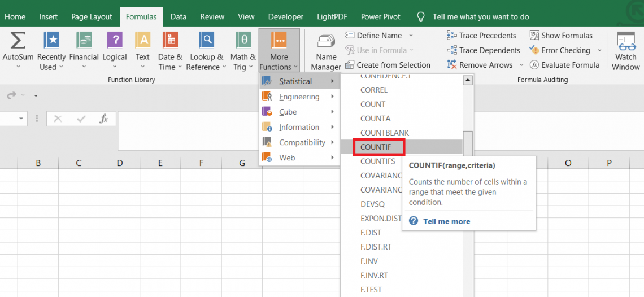This screenshot has height=297, width=644.
Task: Open the Recently Used functions icon
Action: (x=51, y=41)
